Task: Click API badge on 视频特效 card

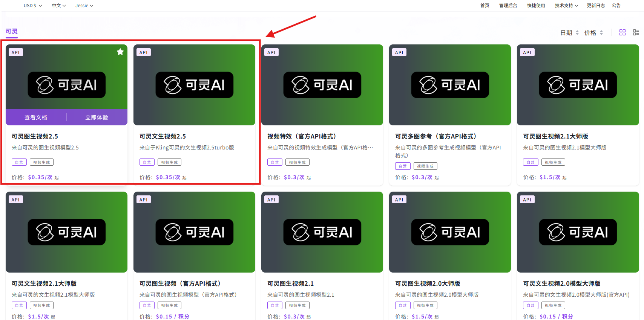Action: pos(271,52)
